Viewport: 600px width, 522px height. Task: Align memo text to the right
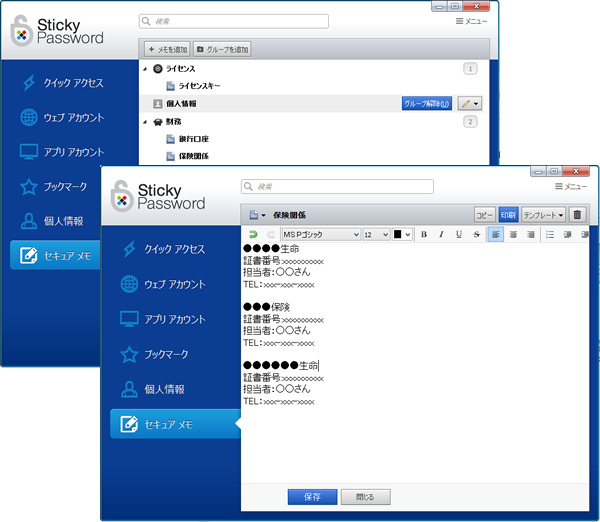coord(531,234)
